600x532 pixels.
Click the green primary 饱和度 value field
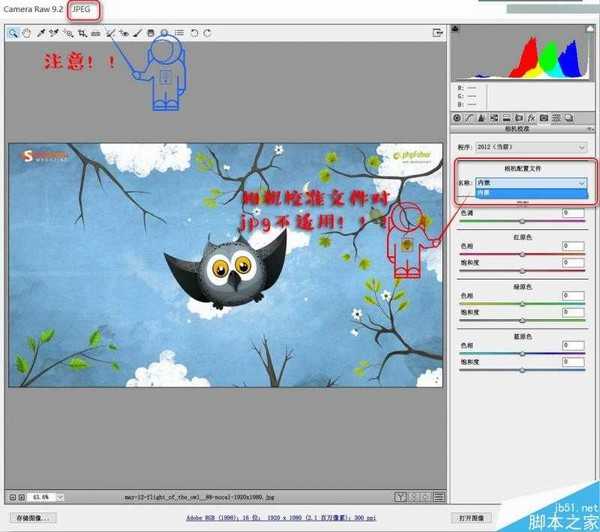click(573, 312)
